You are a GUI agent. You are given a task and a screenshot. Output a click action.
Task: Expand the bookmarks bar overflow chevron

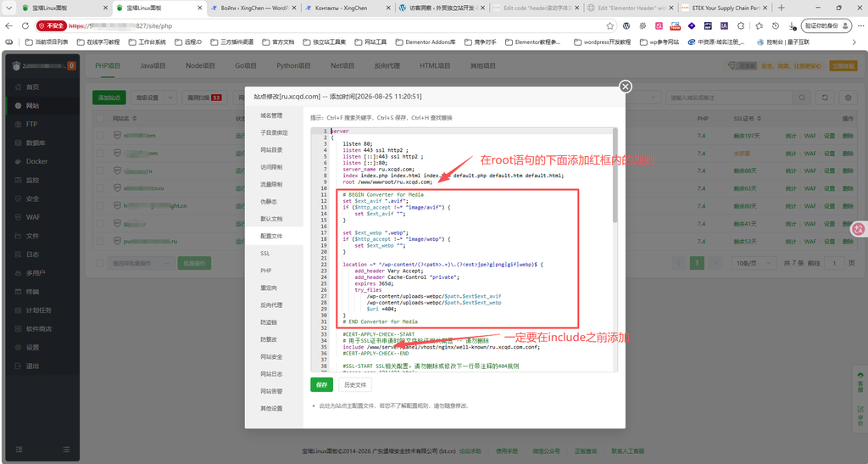pos(854,42)
